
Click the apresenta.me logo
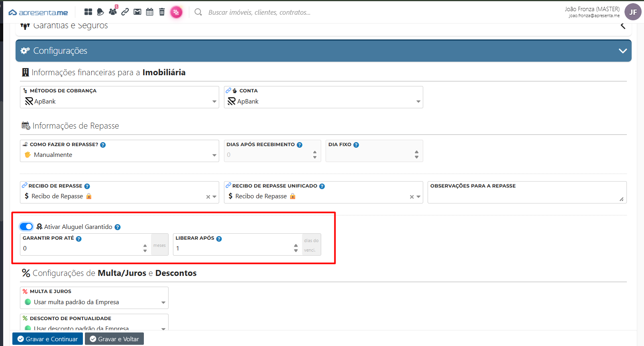[38, 13]
